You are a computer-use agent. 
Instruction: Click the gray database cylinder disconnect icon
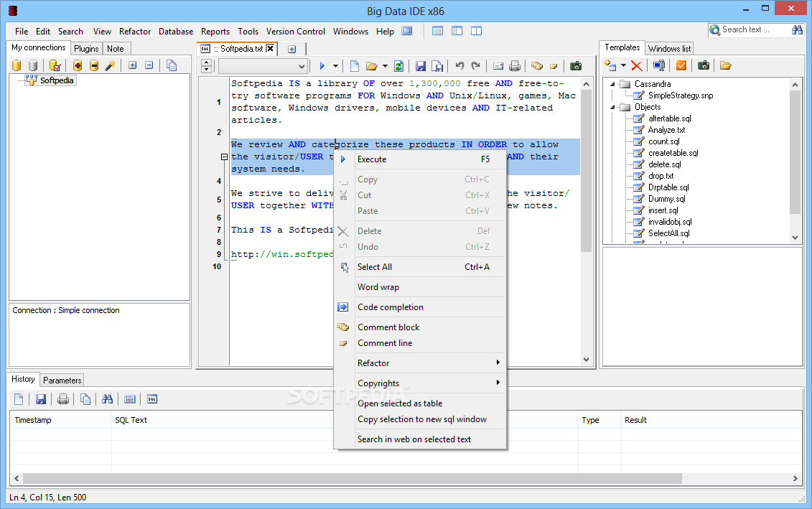coord(33,65)
